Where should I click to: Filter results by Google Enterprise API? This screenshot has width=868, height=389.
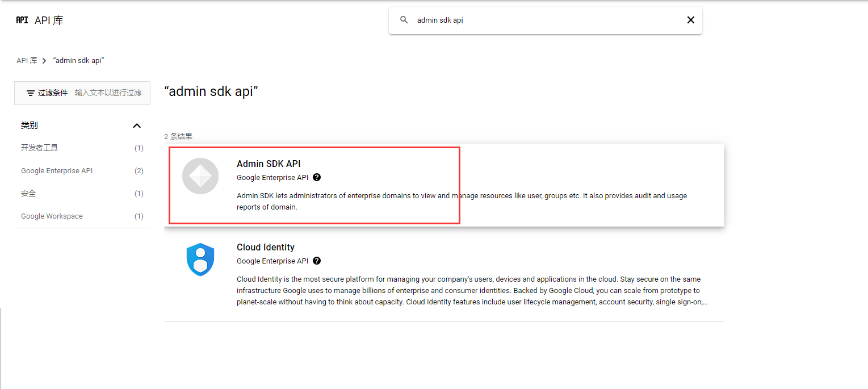pos(56,170)
